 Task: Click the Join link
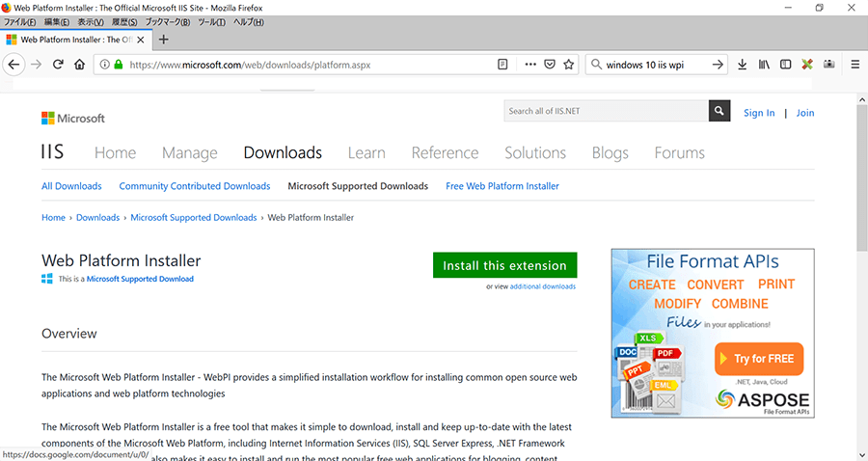805,113
